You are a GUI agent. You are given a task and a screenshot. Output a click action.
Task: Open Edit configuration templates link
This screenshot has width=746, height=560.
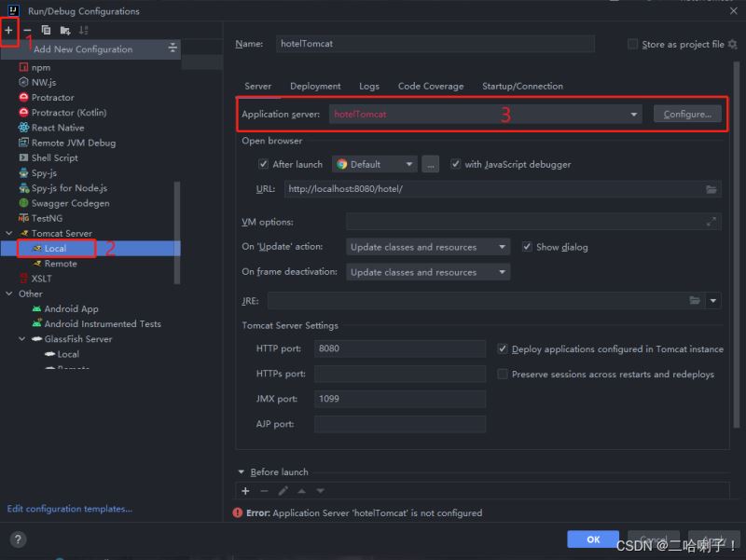coord(70,509)
